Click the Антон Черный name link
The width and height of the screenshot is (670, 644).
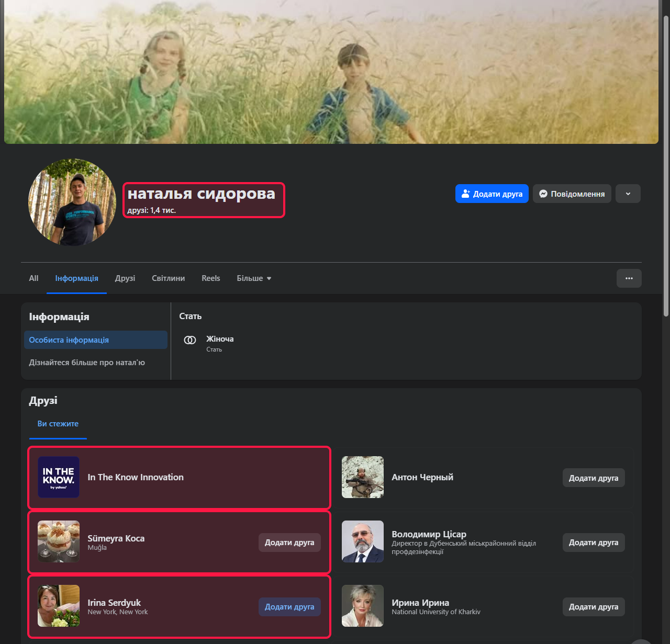[422, 477]
